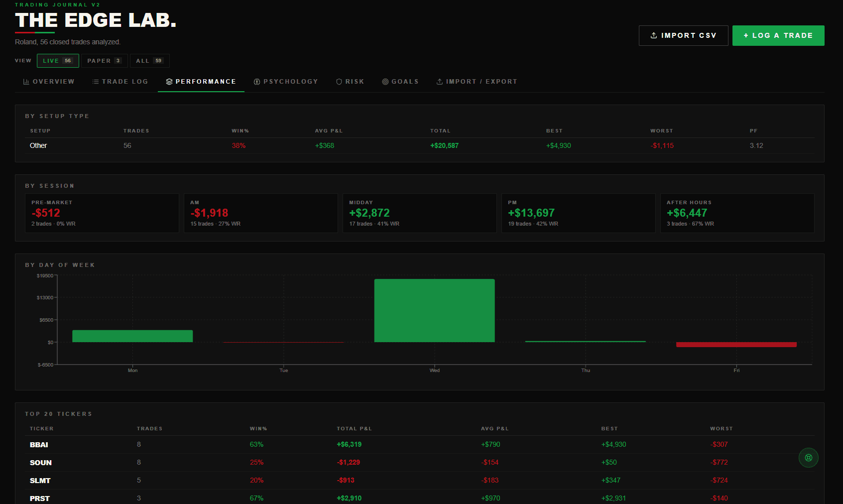The height and width of the screenshot is (504, 843).
Task: Click the Log a Trade button
Action: coord(778,35)
